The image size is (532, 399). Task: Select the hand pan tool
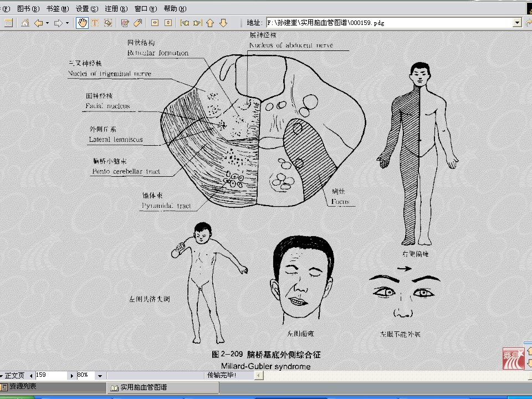[82, 23]
